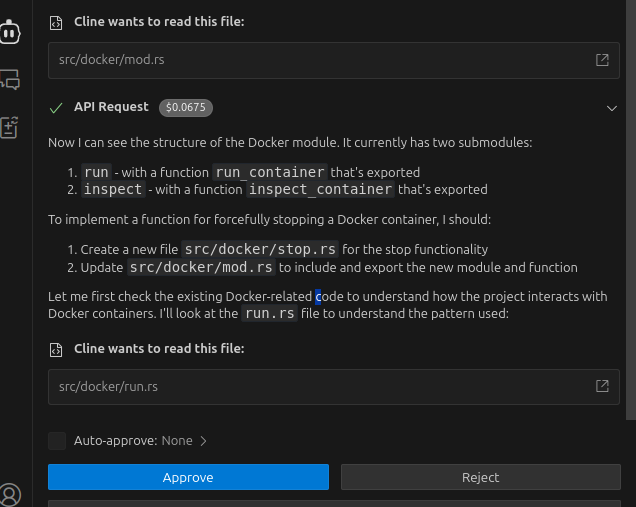
Task: Click the vertical scrollbar thumb
Action: pos(630,200)
